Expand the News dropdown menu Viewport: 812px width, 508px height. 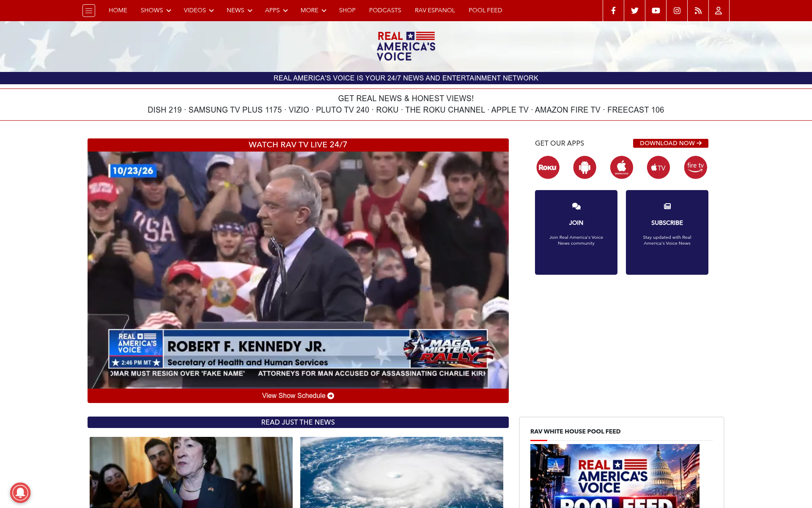(x=239, y=10)
